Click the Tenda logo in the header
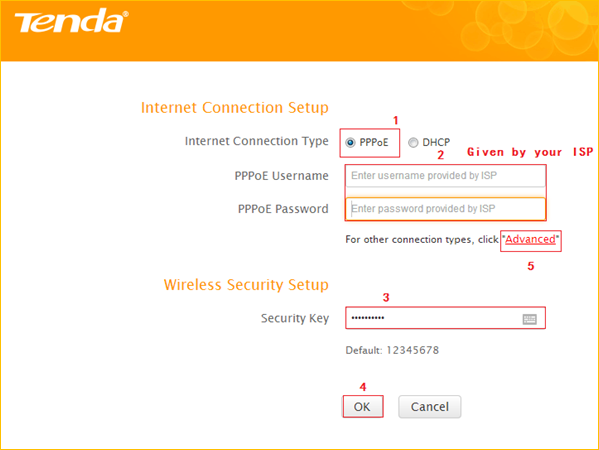 coord(71,21)
